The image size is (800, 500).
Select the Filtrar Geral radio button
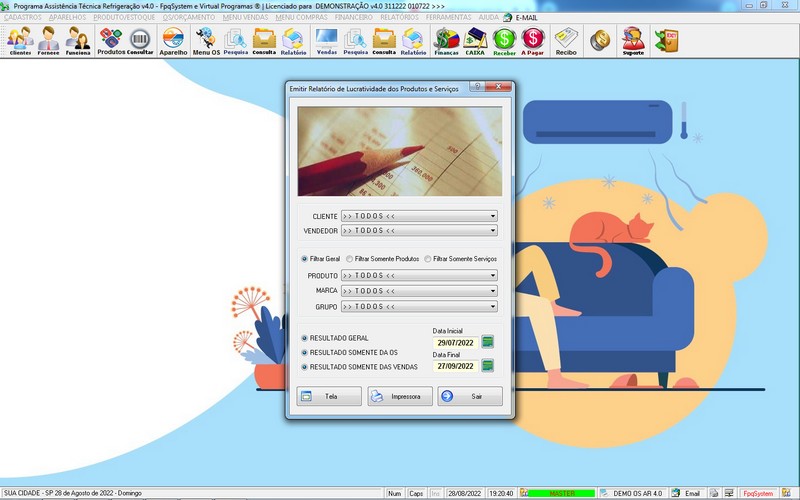(x=305, y=259)
